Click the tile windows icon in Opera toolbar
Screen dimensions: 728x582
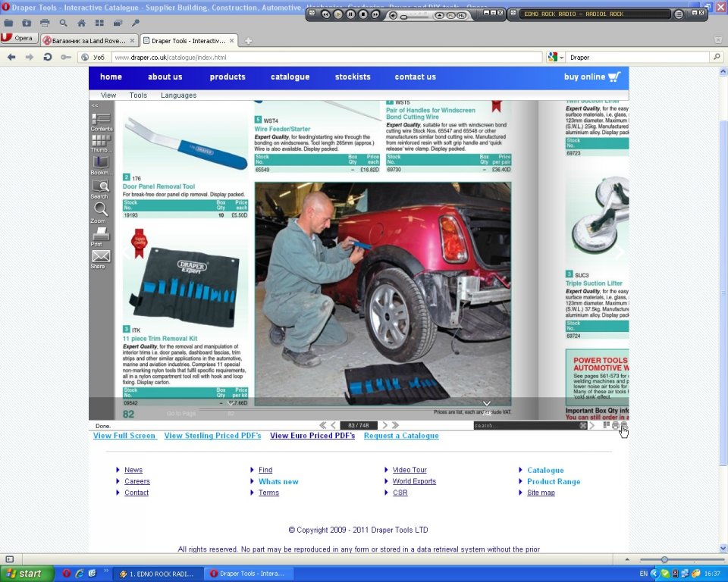[99, 23]
